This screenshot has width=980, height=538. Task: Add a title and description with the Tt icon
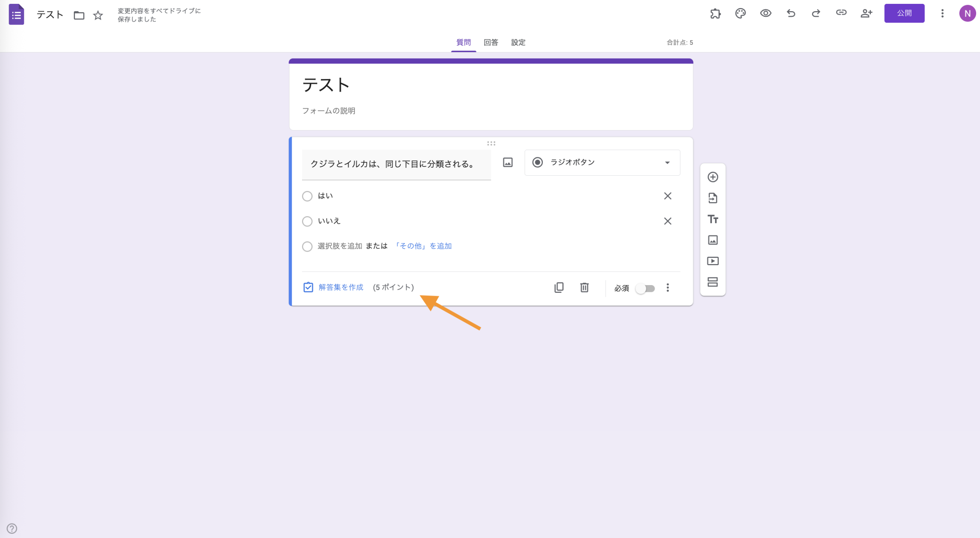point(713,219)
